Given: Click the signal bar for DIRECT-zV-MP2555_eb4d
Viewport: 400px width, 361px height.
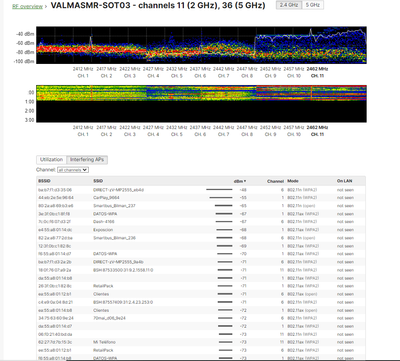Looking at the screenshot, I should [219, 190].
